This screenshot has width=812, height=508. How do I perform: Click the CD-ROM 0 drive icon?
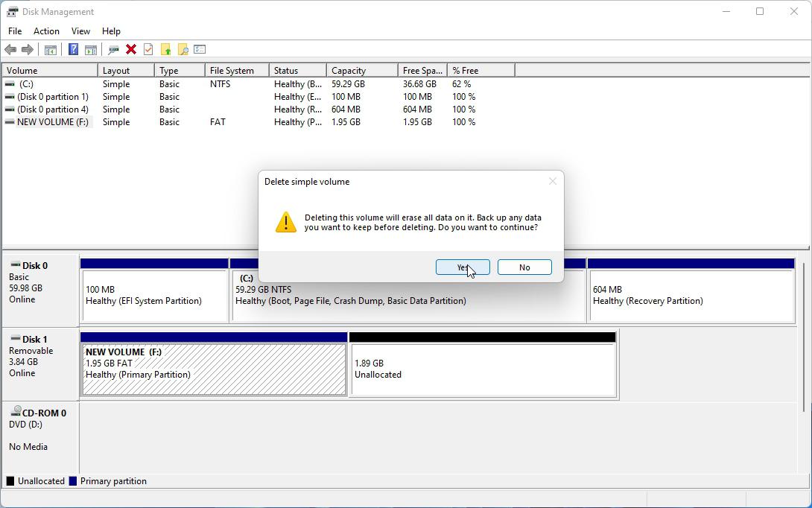(16, 412)
